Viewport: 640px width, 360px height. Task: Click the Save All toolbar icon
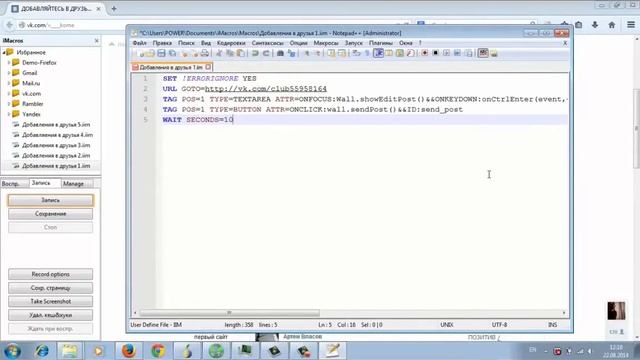point(173,53)
